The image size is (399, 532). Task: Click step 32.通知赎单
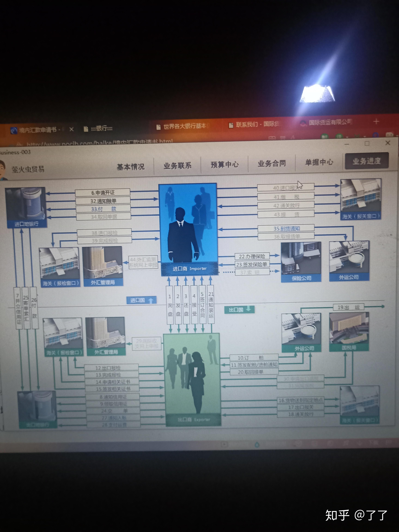(103, 201)
